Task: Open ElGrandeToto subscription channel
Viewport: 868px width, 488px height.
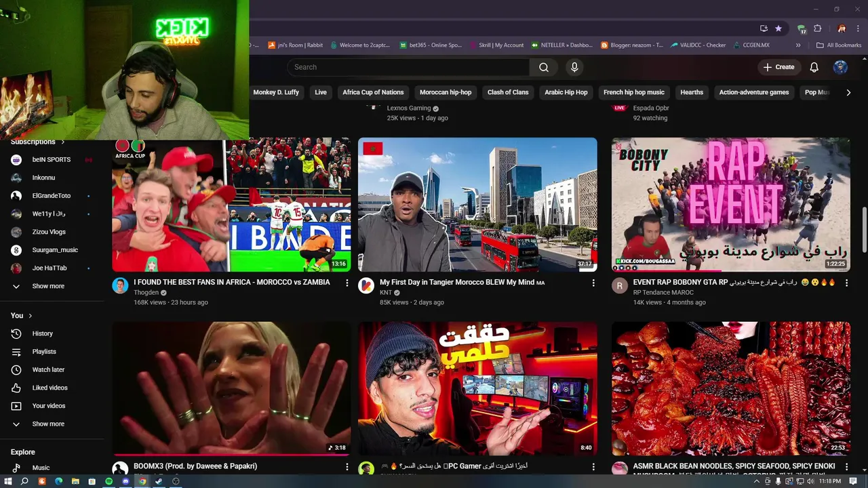Action: pos(52,196)
